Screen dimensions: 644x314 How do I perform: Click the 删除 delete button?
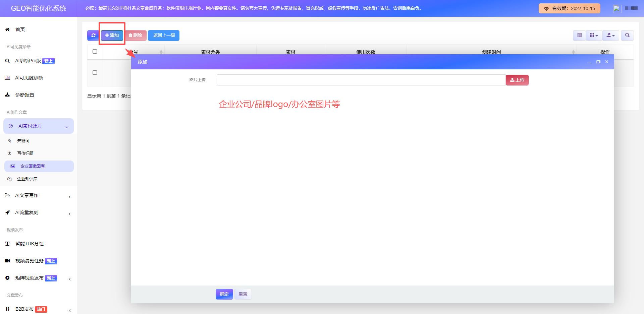click(x=136, y=35)
